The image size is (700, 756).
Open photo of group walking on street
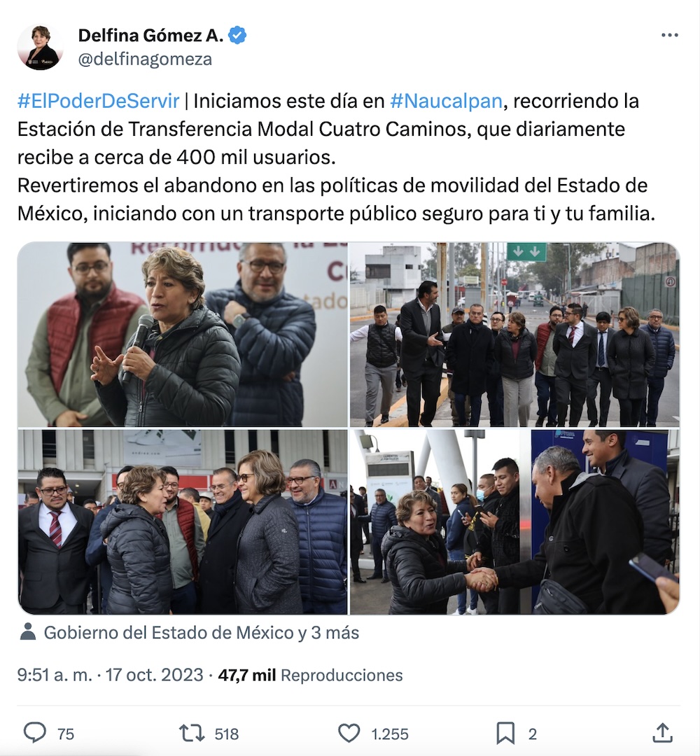pyautogui.click(x=514, y=334)
